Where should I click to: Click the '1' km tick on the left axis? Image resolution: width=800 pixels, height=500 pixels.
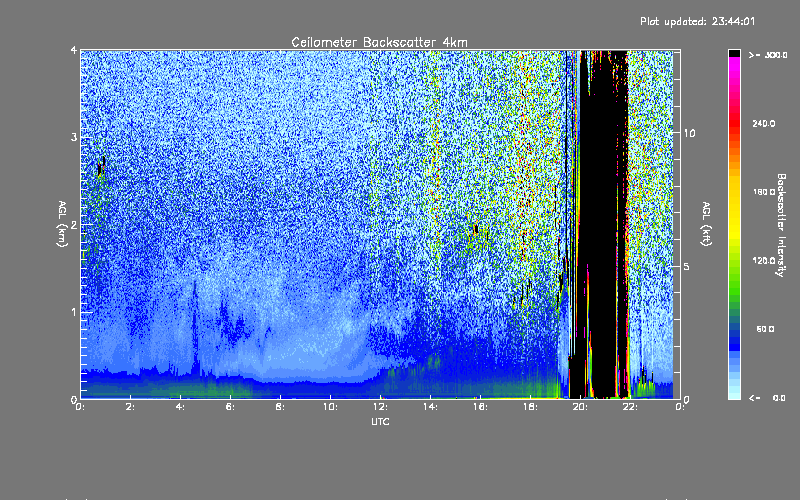pos(74,312)
